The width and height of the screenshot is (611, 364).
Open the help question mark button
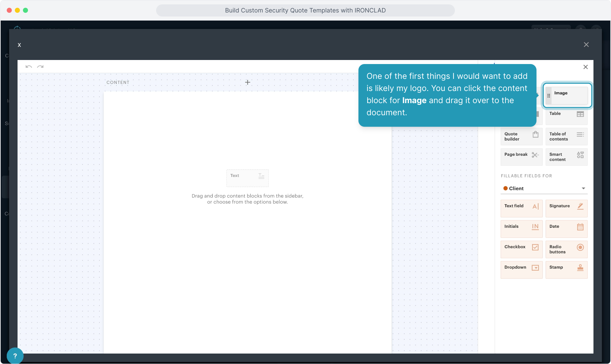15,356
